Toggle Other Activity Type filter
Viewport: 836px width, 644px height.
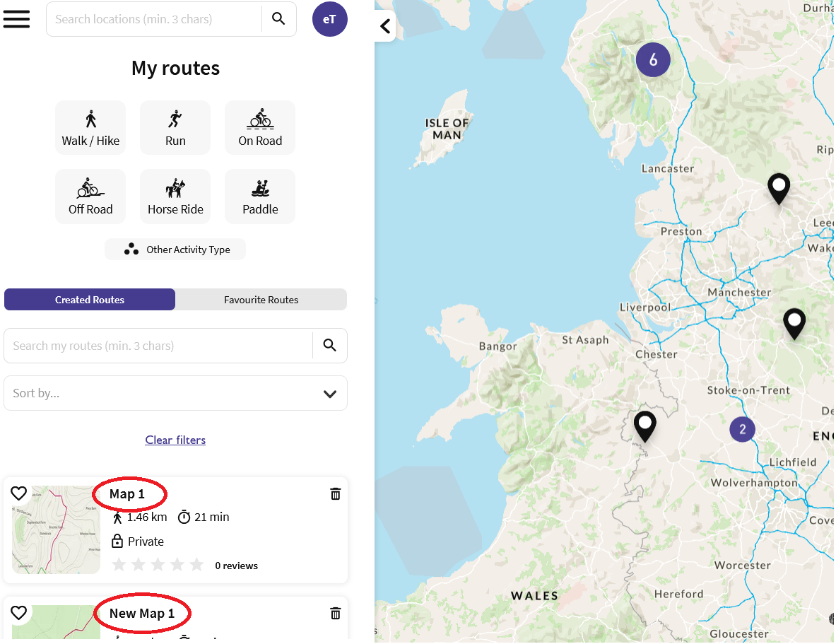pos(175,249)
